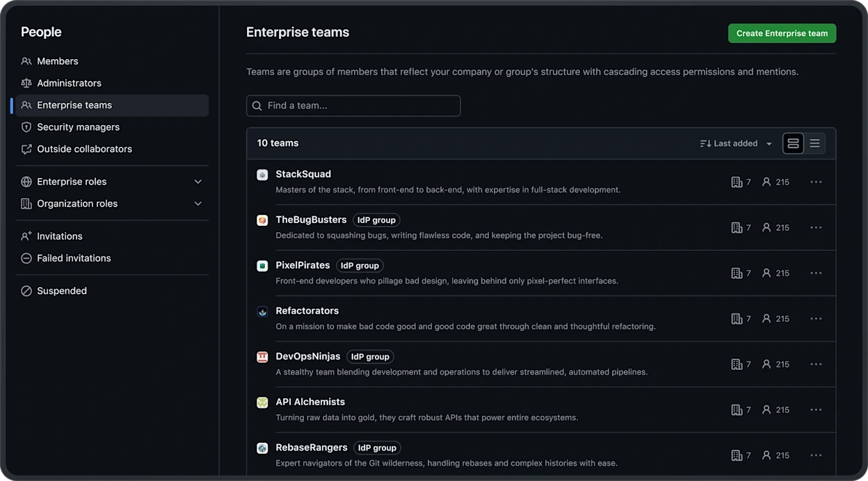Select Enterprise teams in the sidebar

pyautogui.click(x=112, y=105)
